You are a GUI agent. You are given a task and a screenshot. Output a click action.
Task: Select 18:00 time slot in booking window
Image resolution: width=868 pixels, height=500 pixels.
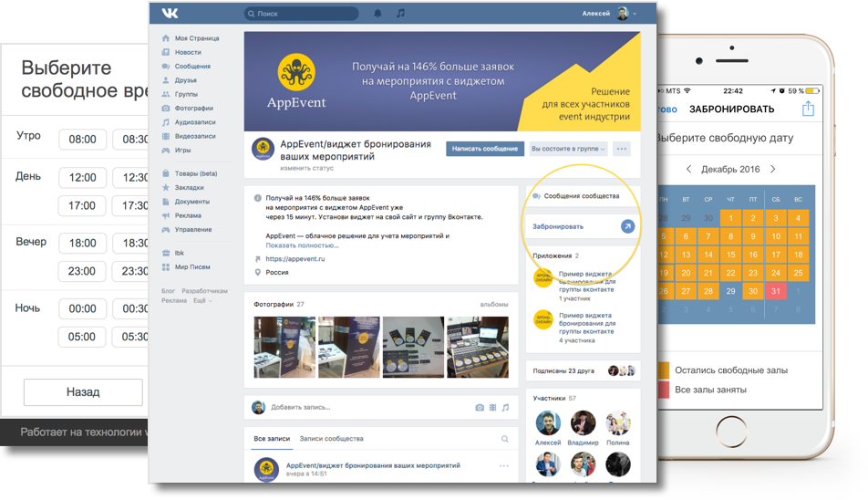(x=82, y=243)
